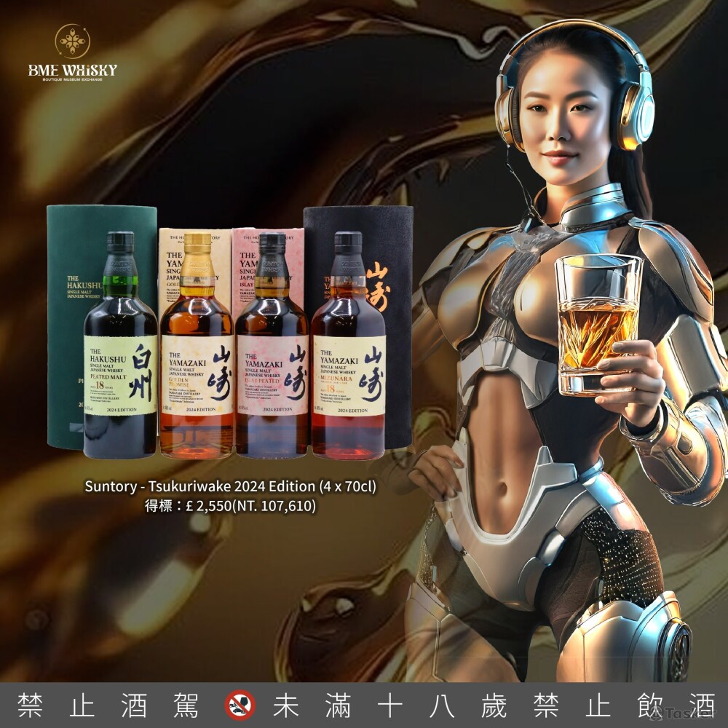Click the BME Whisky emblem logo
Screen dimensions: 728x728
tap(72, 41)
